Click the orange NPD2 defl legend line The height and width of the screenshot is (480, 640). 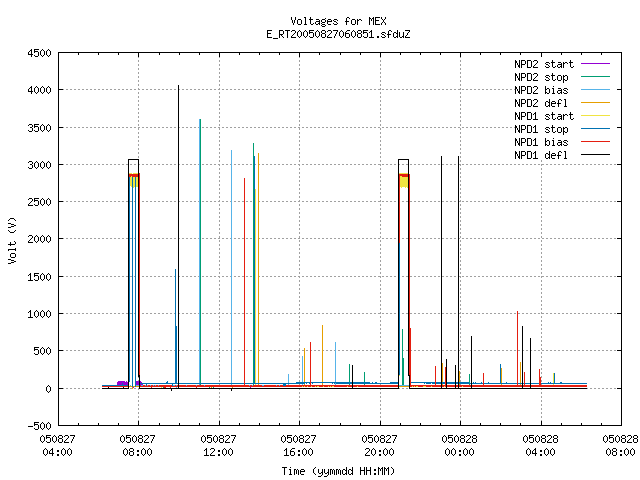[595, 103]
